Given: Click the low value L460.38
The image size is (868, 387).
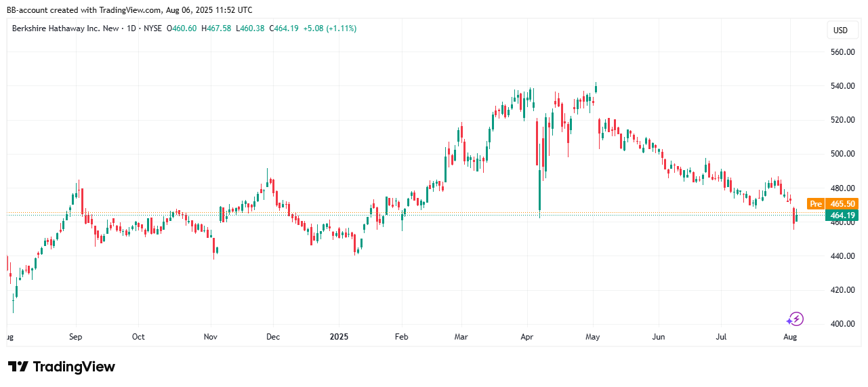Looking at the screenshot, I should pos(250,28).
